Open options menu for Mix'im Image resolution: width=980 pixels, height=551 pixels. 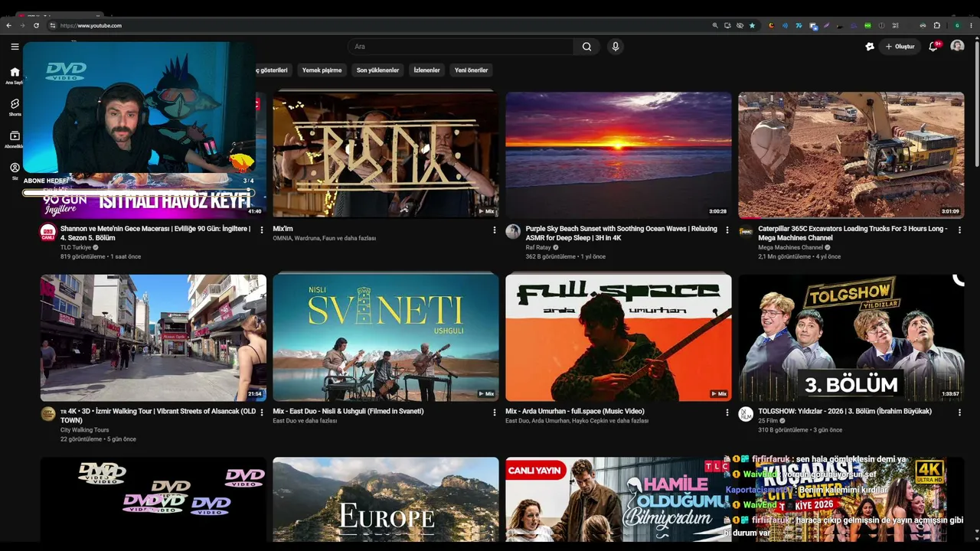pos(495,230)
